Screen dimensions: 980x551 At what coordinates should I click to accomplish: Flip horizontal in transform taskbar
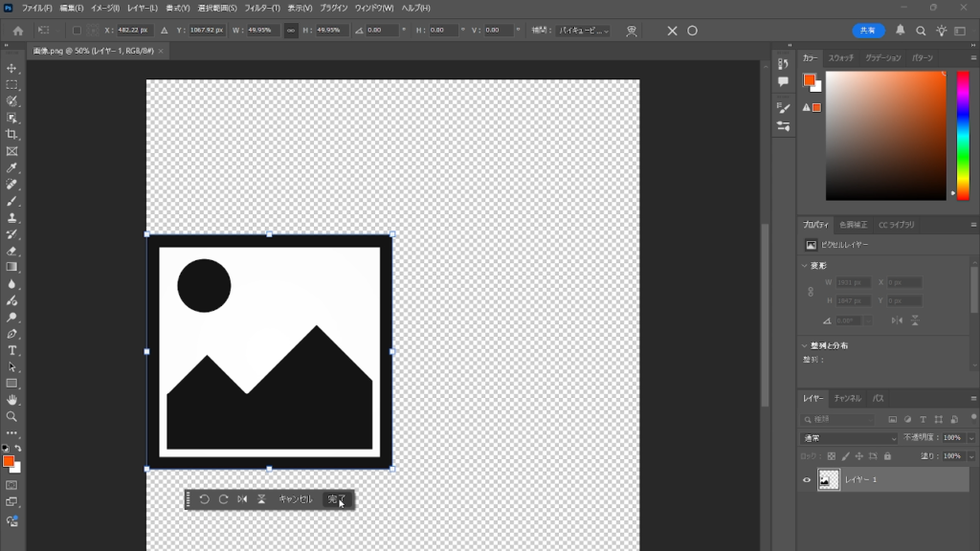242,499
